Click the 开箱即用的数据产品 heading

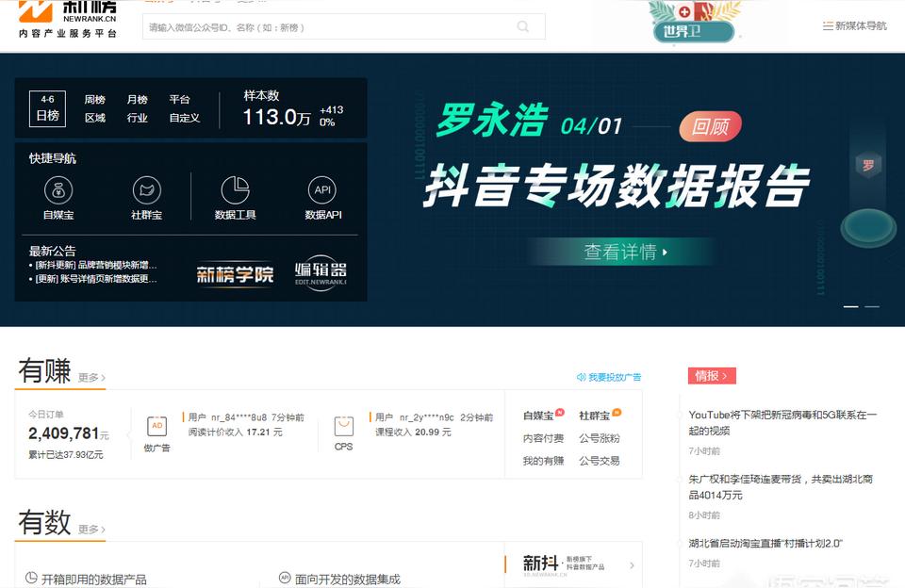point(93,579)
